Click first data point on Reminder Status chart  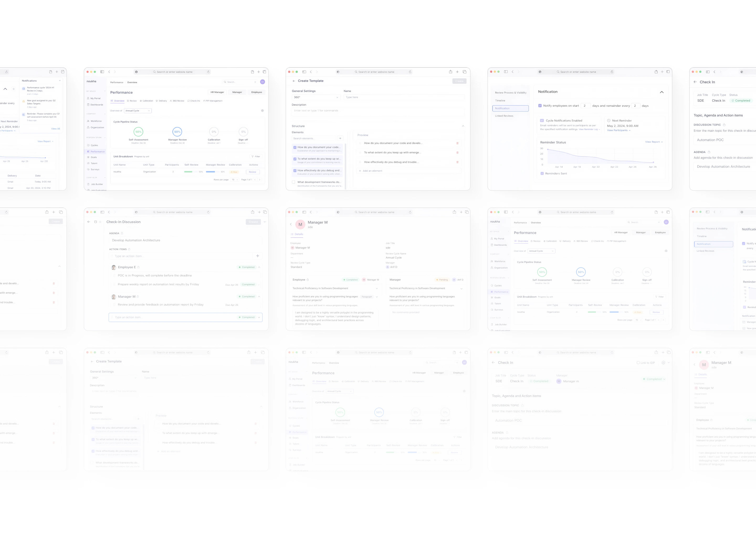point(548,149)
